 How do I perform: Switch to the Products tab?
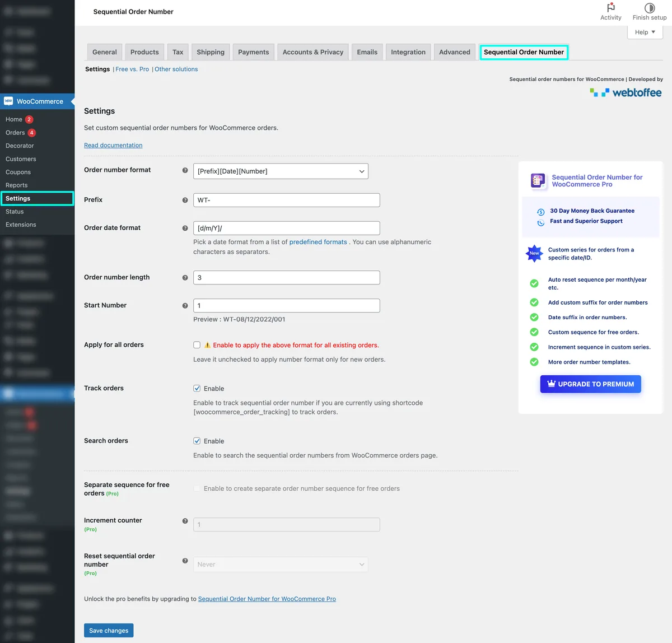[x=144, y=52]
